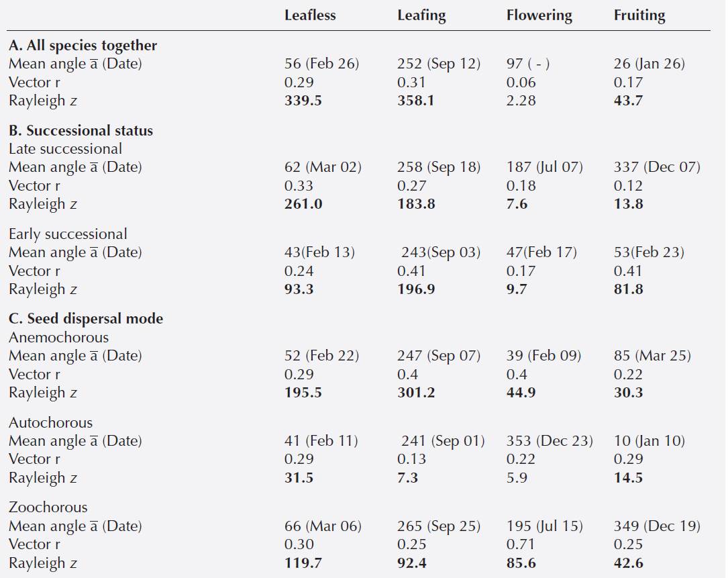
Task: Select the cell reading 349 (Dec 19)
Action: pyautogui.click(x=657, y=526)
